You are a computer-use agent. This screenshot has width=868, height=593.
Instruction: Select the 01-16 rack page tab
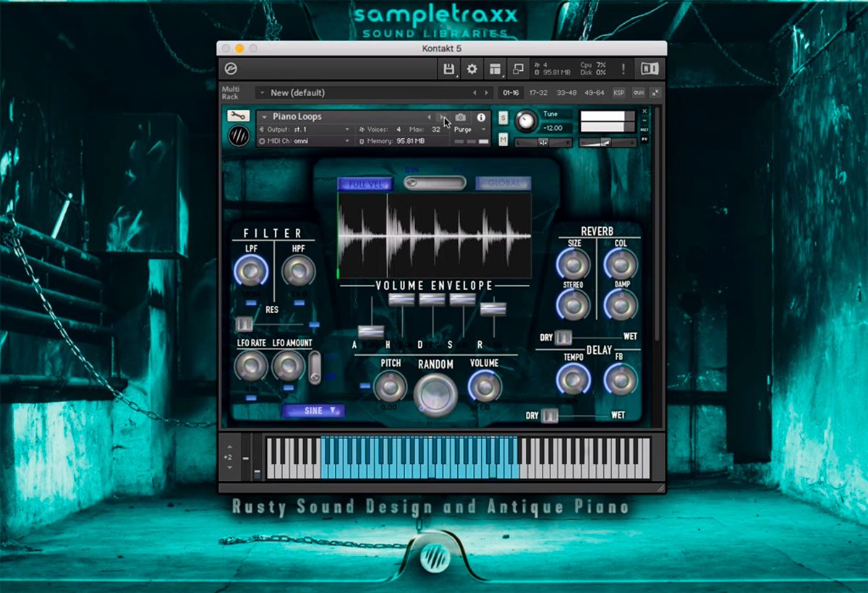pyautogui.click(x=511, y=93)
